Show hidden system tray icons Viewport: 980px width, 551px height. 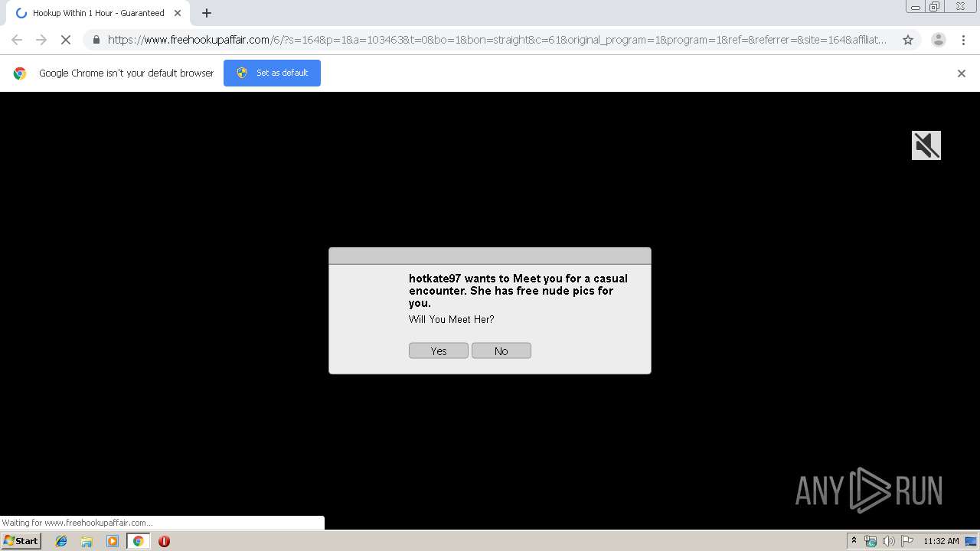click(x=854, y=541)
